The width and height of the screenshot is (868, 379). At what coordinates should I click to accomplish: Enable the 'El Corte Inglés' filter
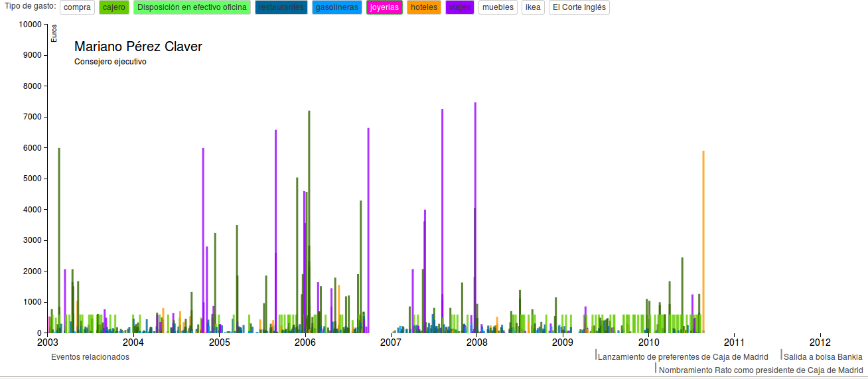579,7
